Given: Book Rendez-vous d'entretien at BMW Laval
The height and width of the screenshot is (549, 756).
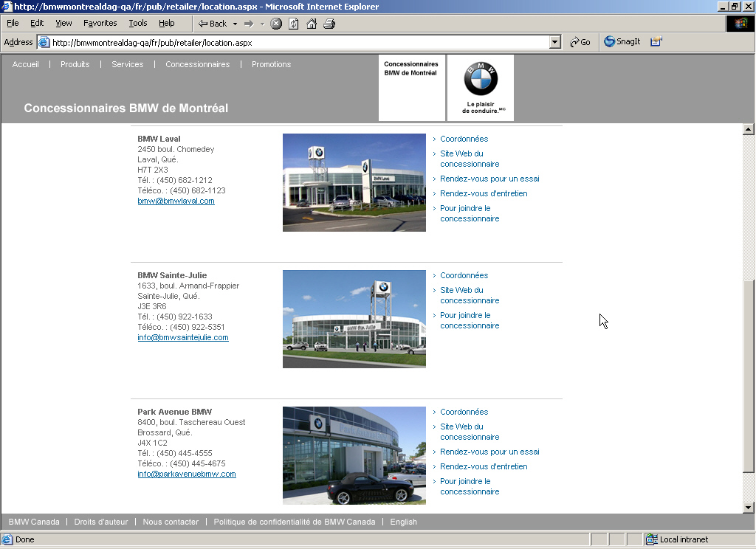Looking at the screenshot, I should click(x=484, y=194).
